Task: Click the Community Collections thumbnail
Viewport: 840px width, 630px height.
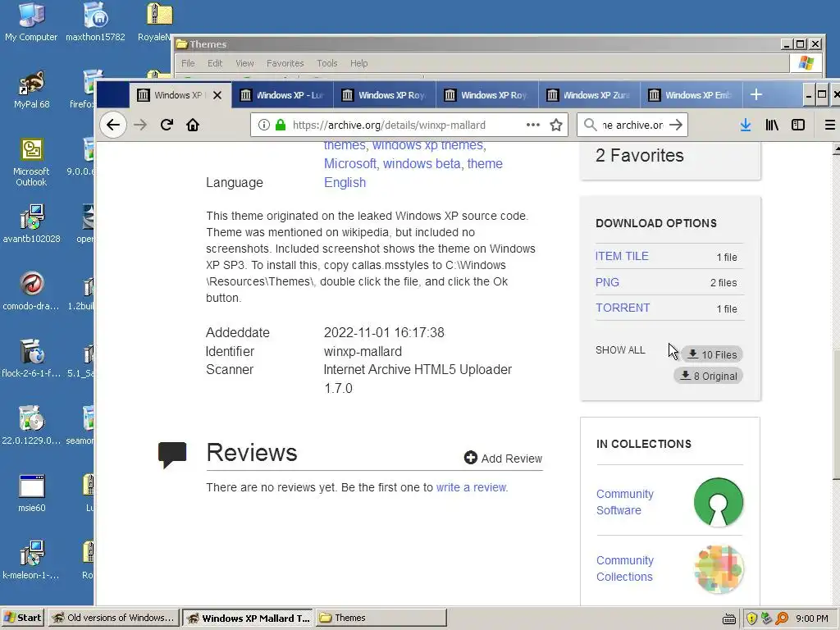Action: (x=719, y=569)
